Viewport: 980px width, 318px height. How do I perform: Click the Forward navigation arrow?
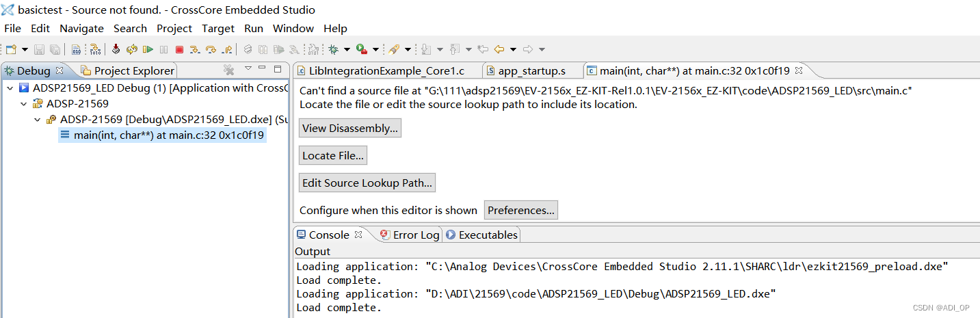click(x=528, y=49)
